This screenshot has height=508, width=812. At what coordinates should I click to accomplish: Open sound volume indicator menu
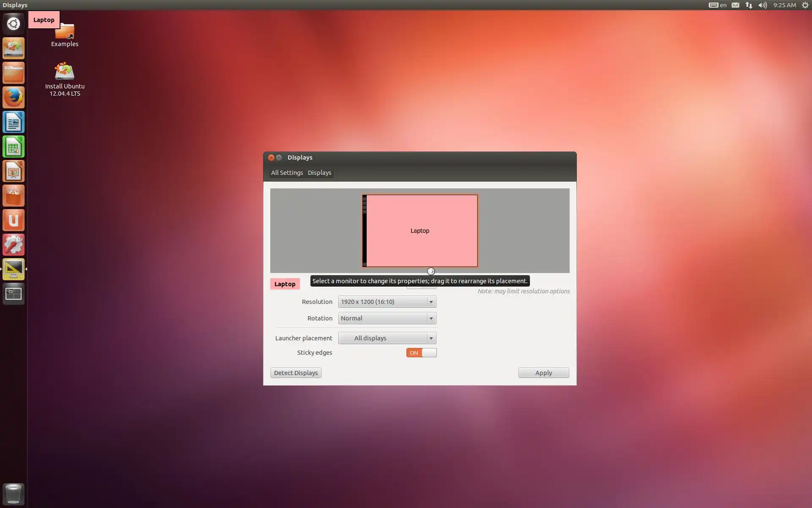[x=762, y=5]
